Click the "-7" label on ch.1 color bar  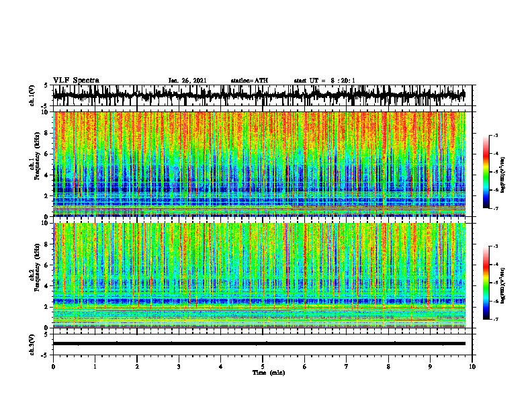496,208
